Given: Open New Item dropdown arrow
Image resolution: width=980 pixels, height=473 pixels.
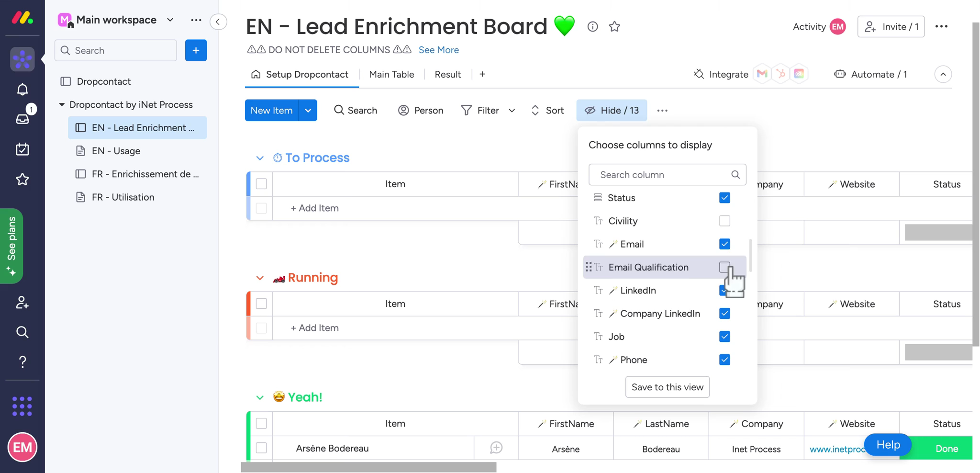Looking at the screenshot, I should 308,111.
